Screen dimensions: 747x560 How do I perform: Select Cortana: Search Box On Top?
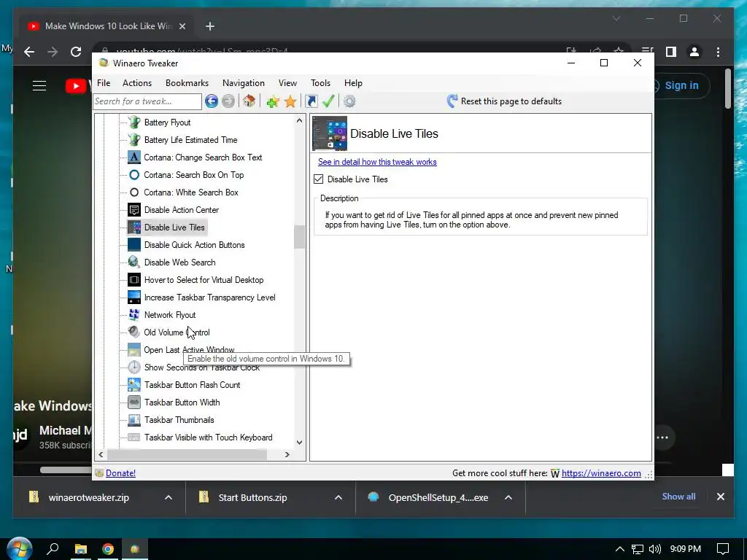click(194, 175)
